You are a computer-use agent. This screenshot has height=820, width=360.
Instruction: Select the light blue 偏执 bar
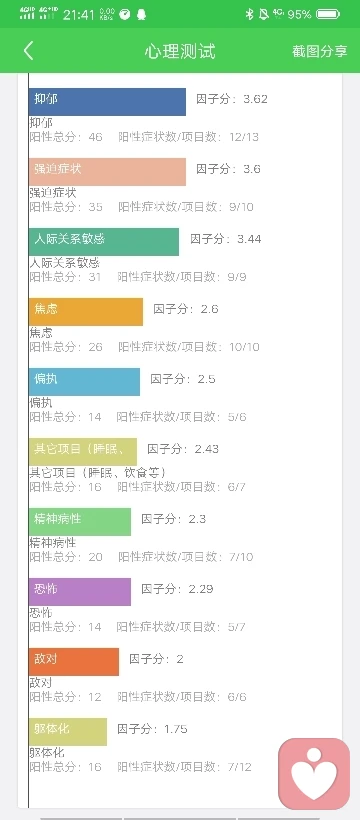tap(84, 382)
